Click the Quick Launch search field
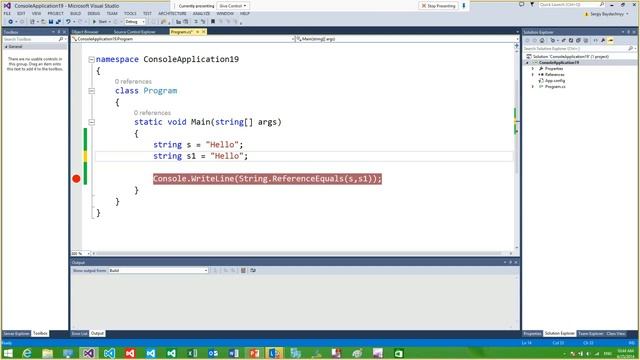This screenshot has width=640, height=360. click(571, 4)
